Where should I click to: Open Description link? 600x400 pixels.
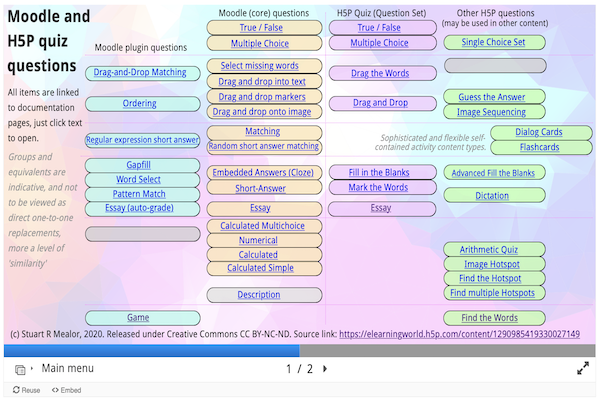pos(259,295)
